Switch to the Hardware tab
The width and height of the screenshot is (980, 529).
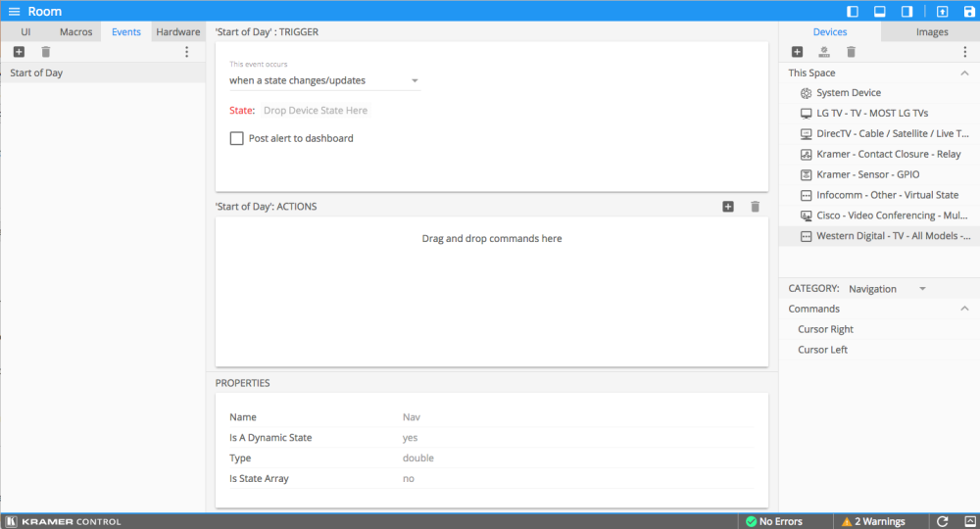178,32
